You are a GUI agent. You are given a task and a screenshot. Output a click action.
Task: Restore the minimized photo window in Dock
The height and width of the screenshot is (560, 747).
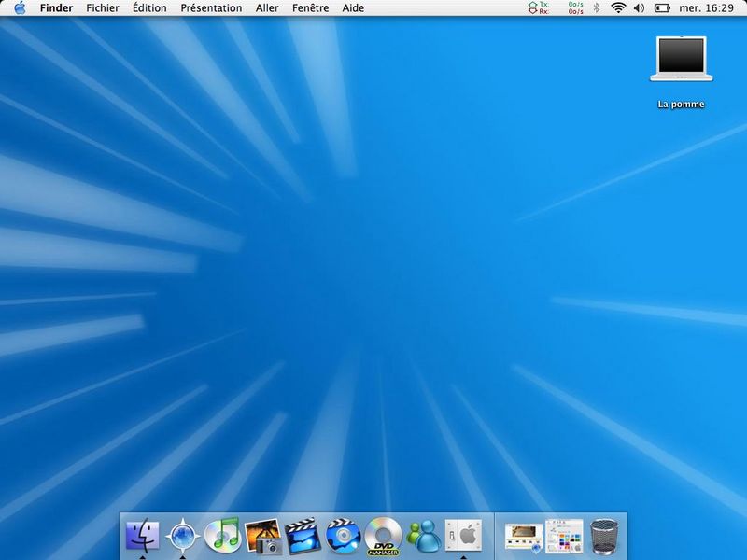(523, 538)
